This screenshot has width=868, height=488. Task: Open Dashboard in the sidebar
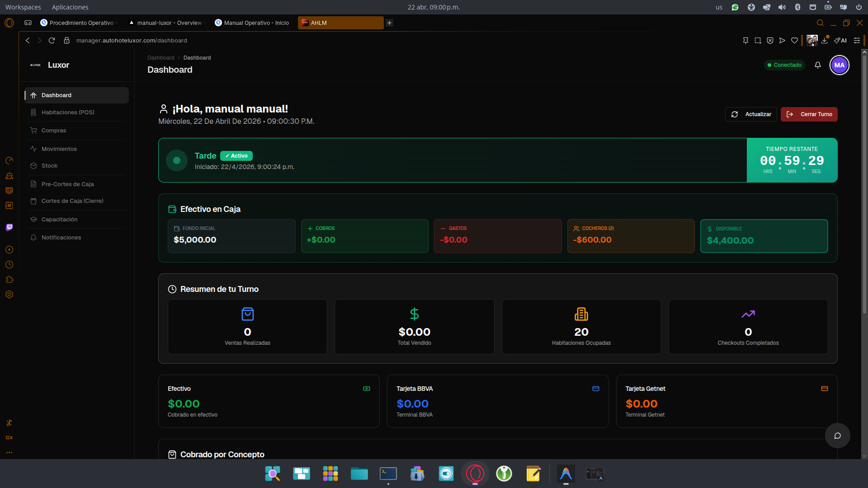(77, 95)
